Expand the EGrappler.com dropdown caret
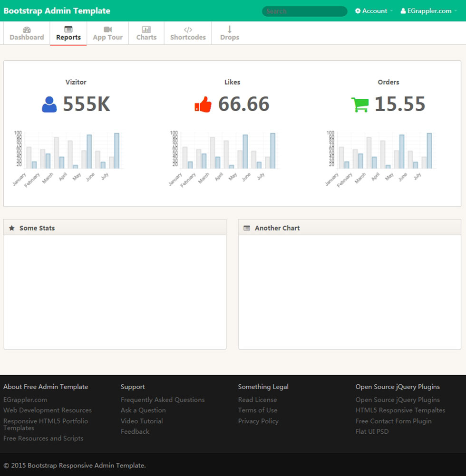 tap(456, 11)
